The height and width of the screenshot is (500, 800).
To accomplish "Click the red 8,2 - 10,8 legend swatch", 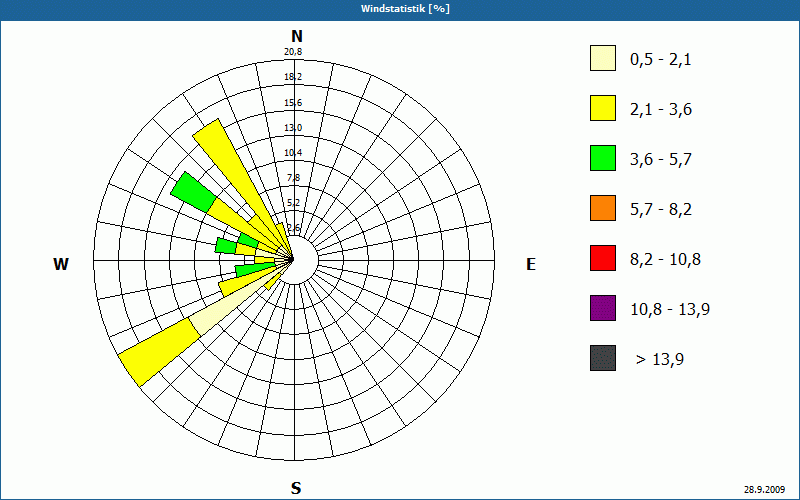I will point(603,258).
